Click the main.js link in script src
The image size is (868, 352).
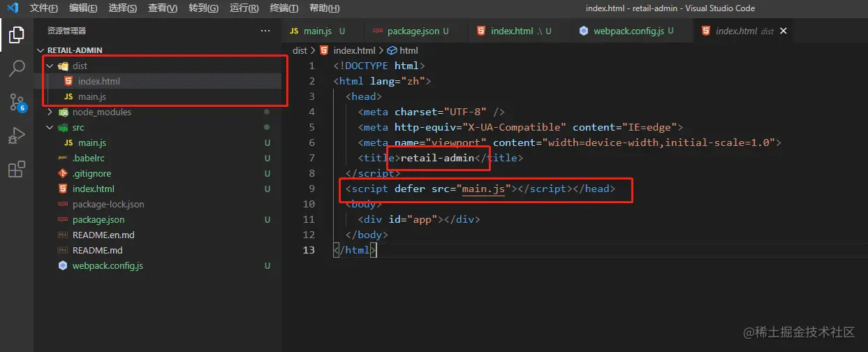[483, 189]
